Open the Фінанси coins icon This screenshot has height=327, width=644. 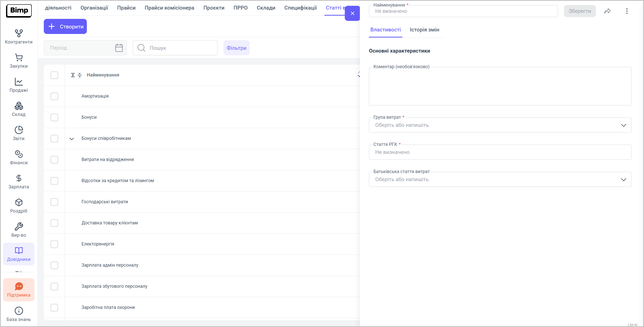(x=19, y=154)
